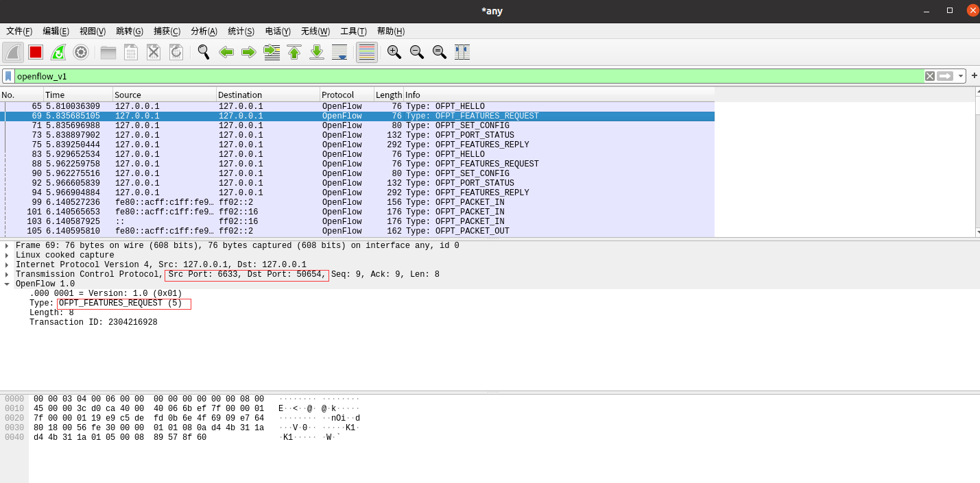
Task: Click the display filter bookmark icon
Action: pos(8,76)
